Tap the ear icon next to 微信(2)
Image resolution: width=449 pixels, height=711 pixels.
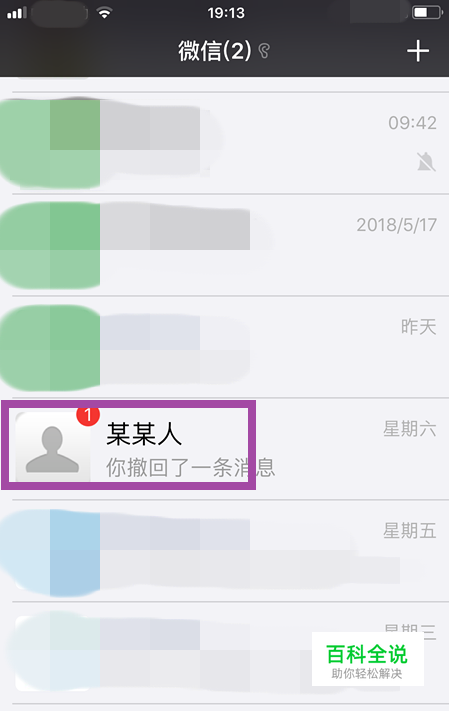264,51
